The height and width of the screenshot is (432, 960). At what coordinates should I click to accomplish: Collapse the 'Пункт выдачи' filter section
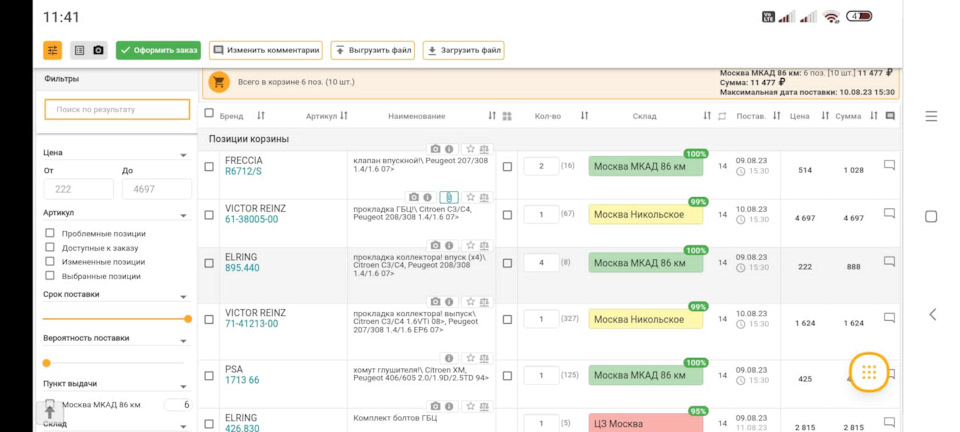click(x=183, y=387)
